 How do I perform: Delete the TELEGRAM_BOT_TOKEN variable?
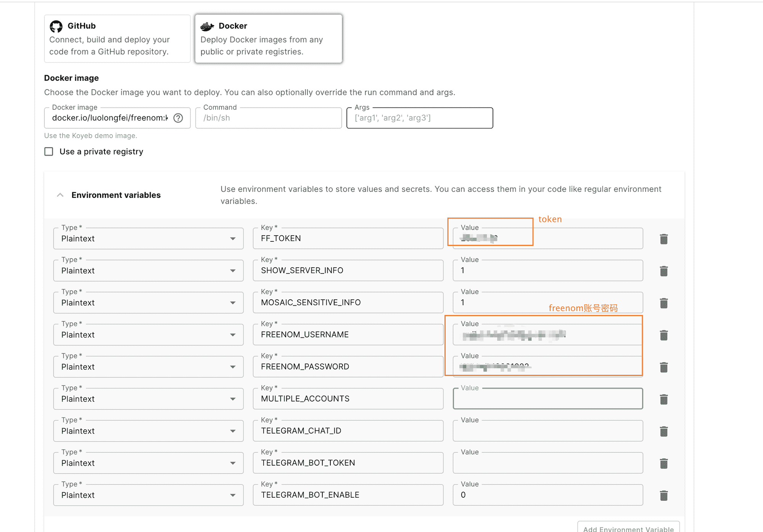point(664,463)
